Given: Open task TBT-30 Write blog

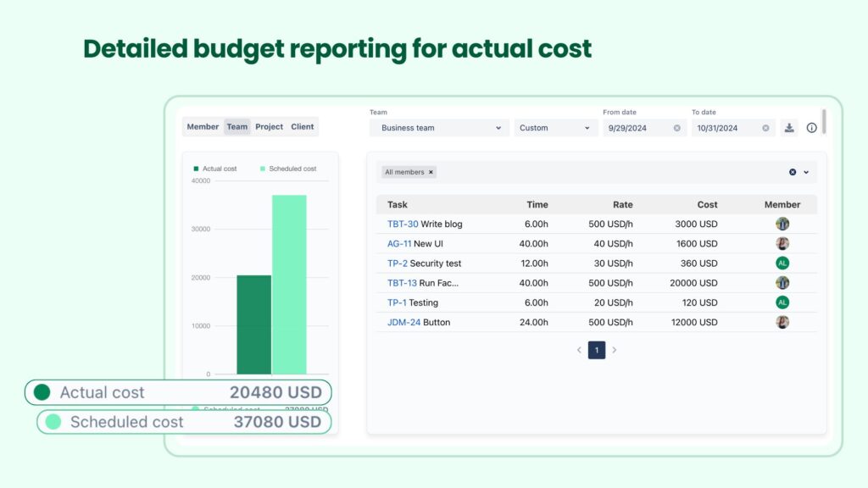Looking at the screenshot, I should click(402, 224).
